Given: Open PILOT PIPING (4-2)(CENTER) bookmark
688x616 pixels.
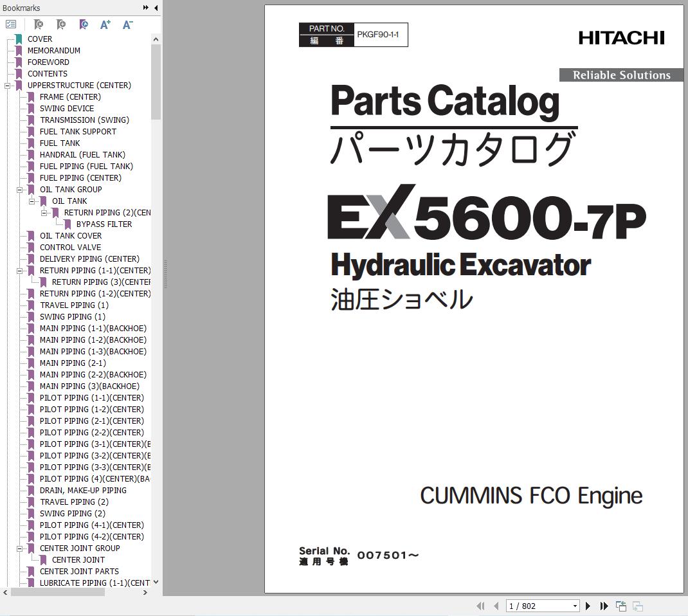Looking at the screenshot, I should pos(92,536).
